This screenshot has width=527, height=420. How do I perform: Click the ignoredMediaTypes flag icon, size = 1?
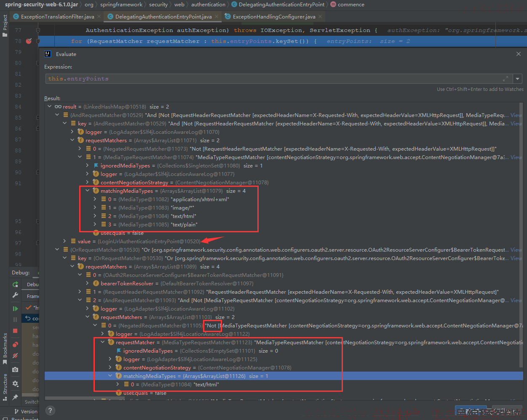pos(96,166)
